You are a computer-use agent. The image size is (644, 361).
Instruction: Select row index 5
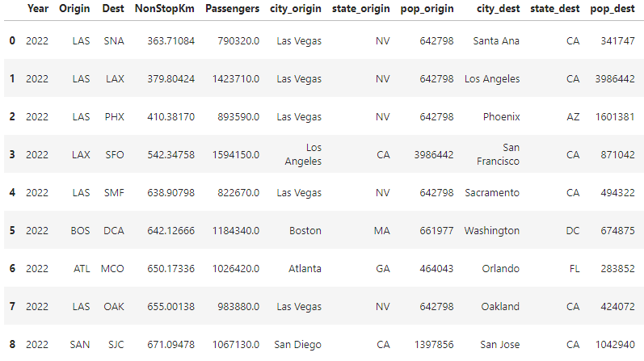[11, 231]
